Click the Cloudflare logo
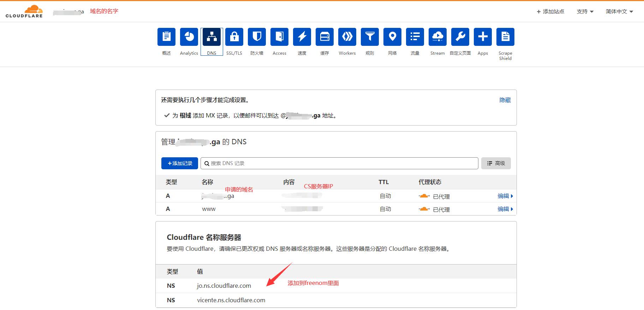644x310 pixels. click(x=24, y=11)
